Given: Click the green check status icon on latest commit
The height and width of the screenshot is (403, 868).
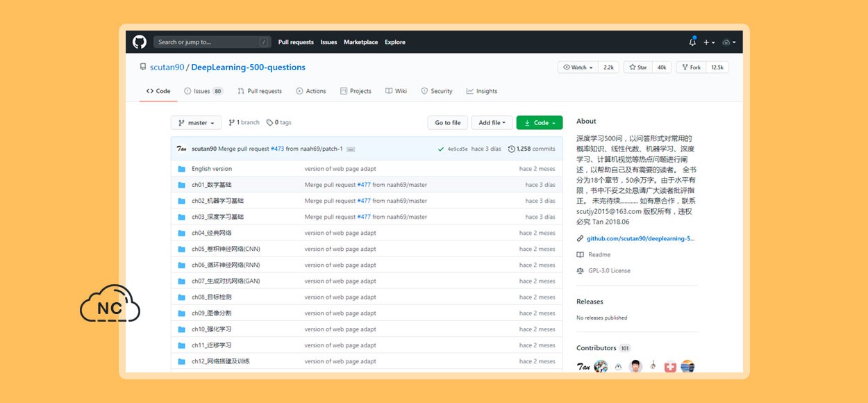Looking at the screenshot, I should 441,149.
